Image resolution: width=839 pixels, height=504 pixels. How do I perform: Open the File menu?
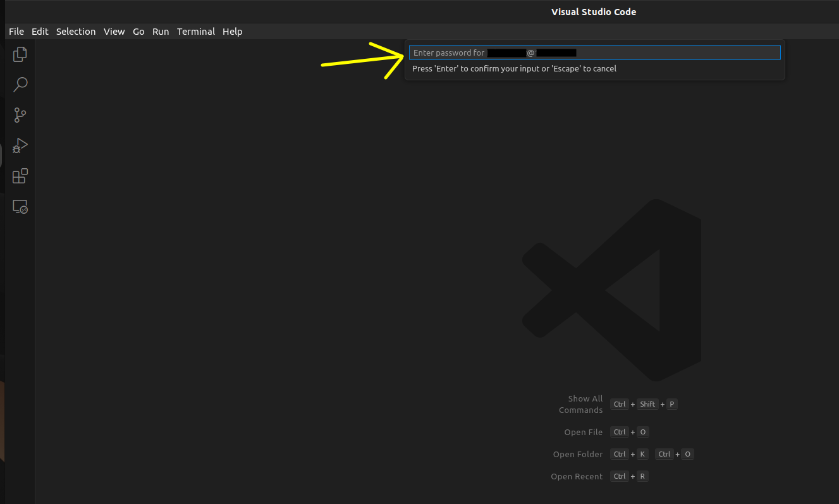coord(16,32)
